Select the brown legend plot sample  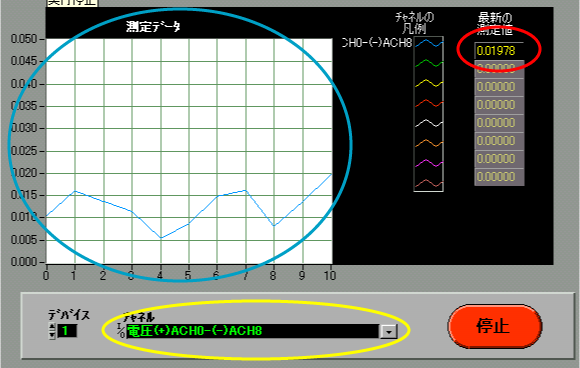click(x=428, y=183)
